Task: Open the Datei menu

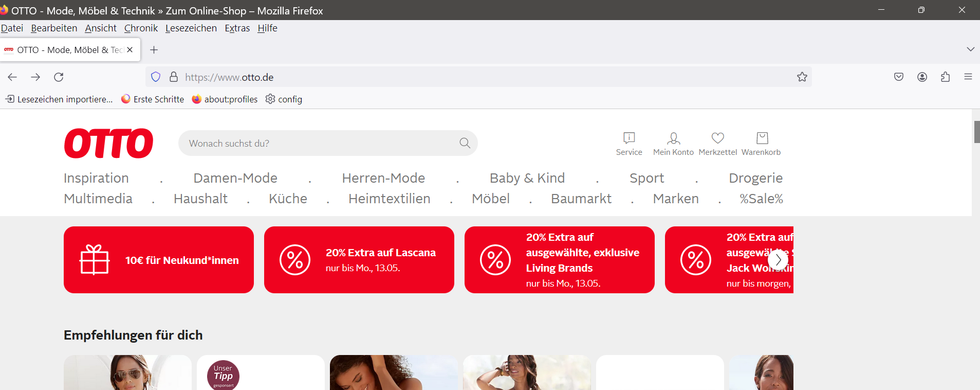Action: click(12, 28)
